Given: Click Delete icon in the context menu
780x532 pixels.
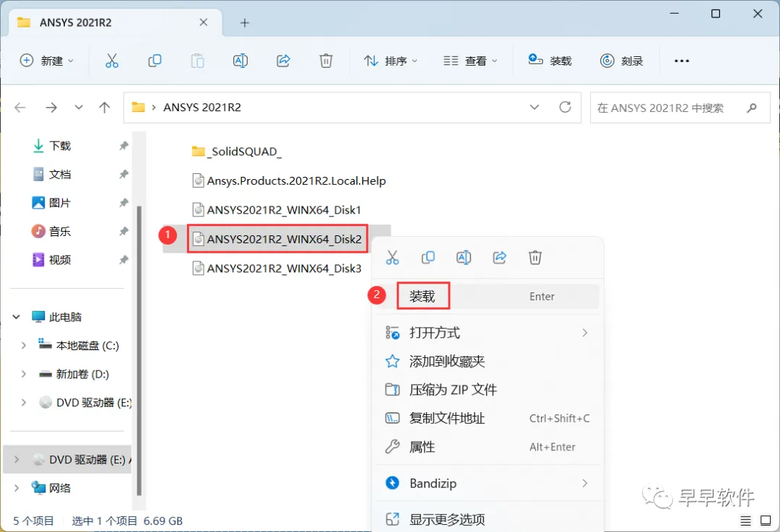Looking at the screenshot, I should (x=534, y=258).
